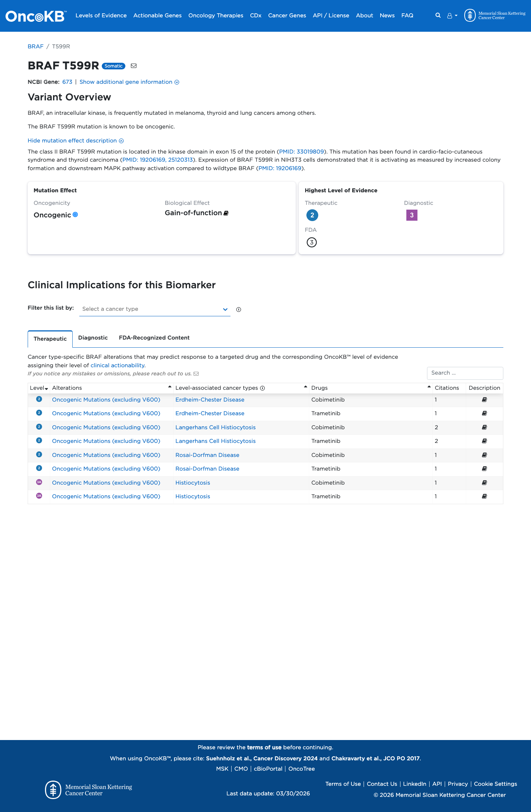Open description book for Histiocytosis Trametinib row
The width and height of the screenshot is (531, 812).
pos(485,496)
